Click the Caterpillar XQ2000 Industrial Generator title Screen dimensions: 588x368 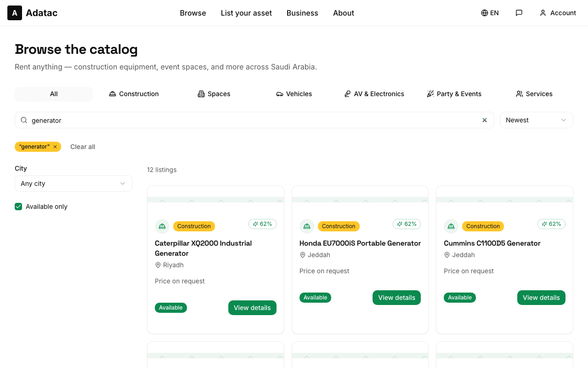click(x=203, y=248)
